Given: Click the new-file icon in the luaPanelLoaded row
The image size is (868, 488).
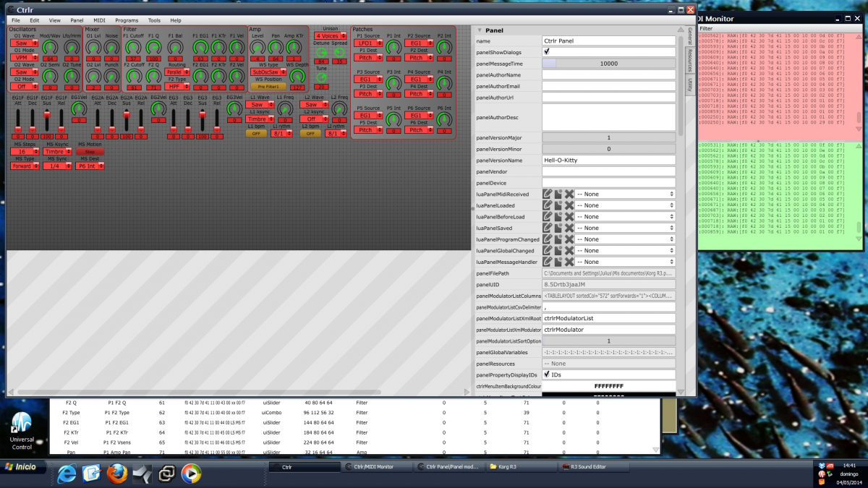Looking at the screenshot, I should click(x=558, y=205).
